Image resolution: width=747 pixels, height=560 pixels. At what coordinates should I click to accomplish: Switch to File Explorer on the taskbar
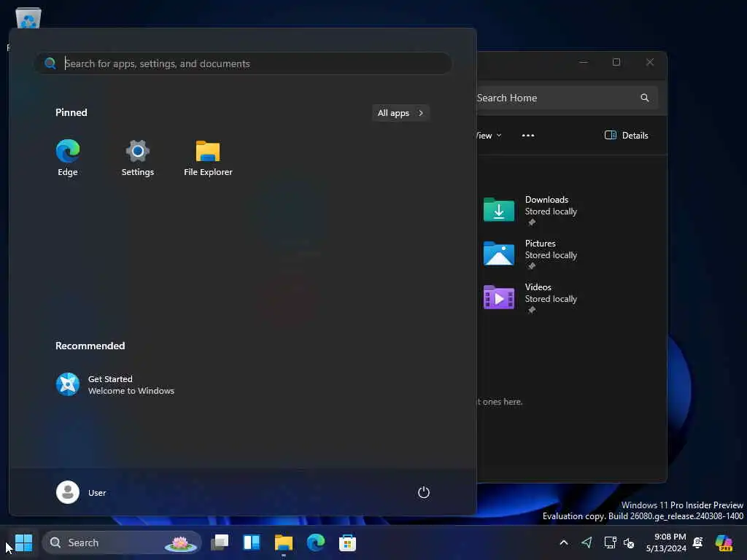click(284, 542)
